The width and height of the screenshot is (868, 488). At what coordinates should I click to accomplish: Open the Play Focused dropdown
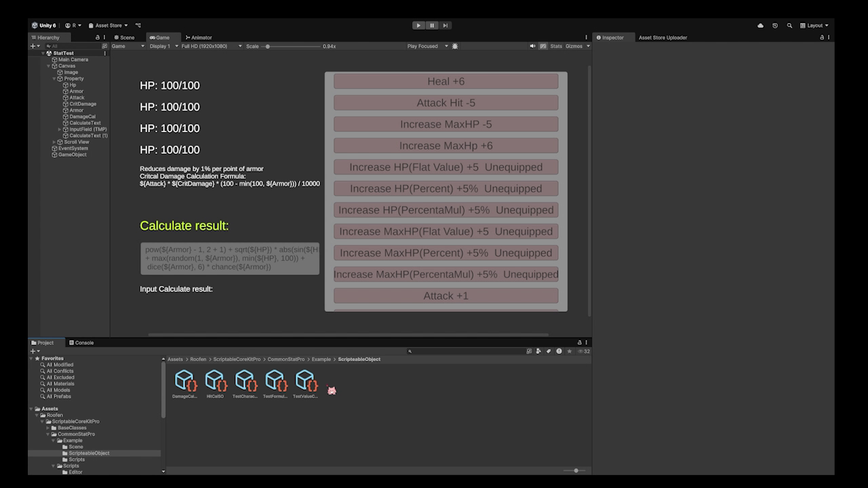(428, 46)
